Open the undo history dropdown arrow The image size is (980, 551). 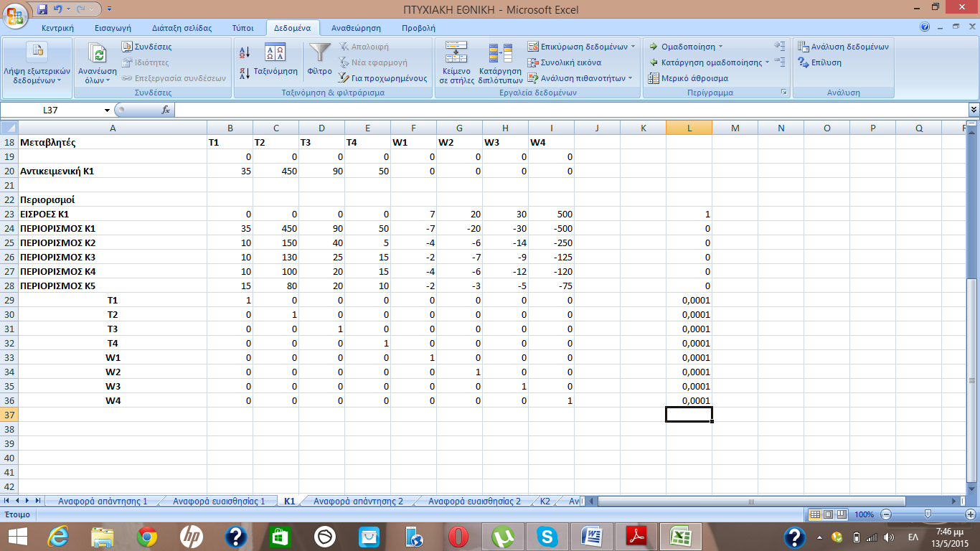point(67,10)
